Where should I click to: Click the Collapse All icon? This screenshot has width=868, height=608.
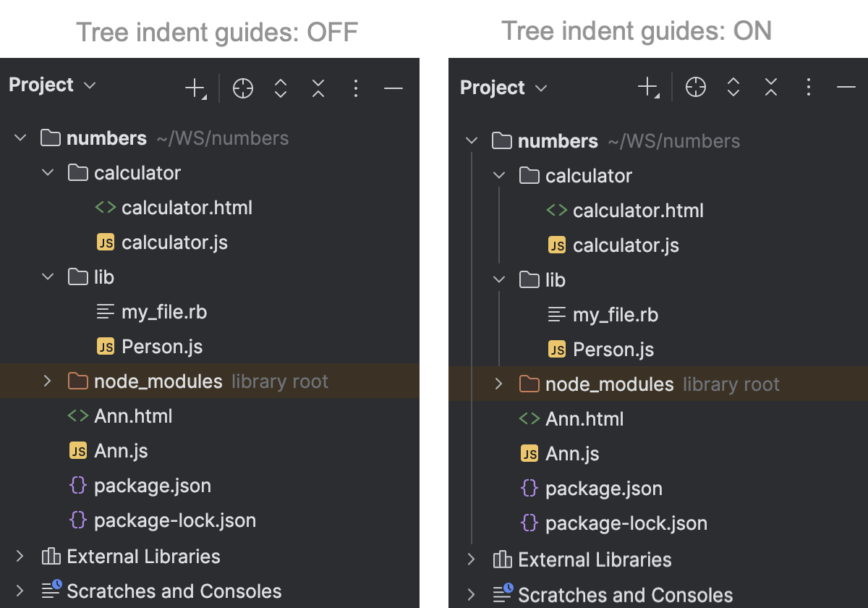318,88
